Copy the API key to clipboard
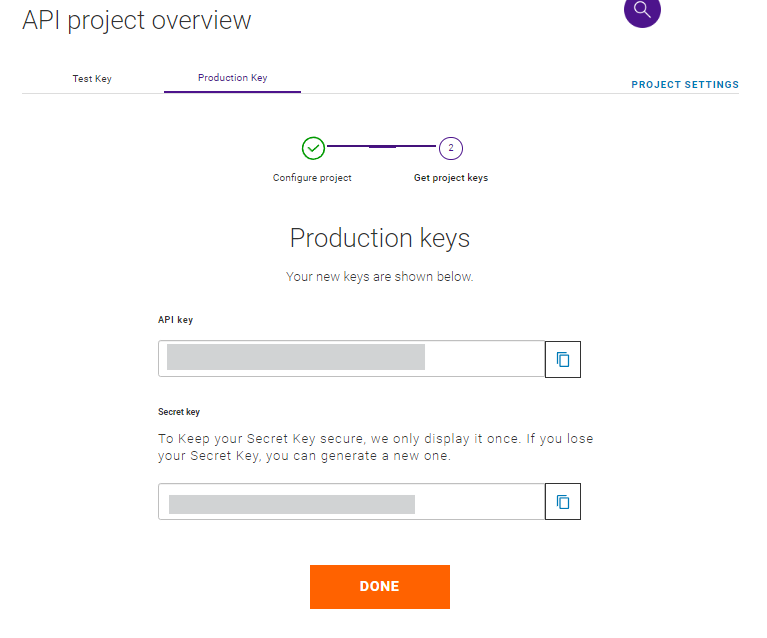The height and width of the screenshot is (638, 767). tap(563, 359)
